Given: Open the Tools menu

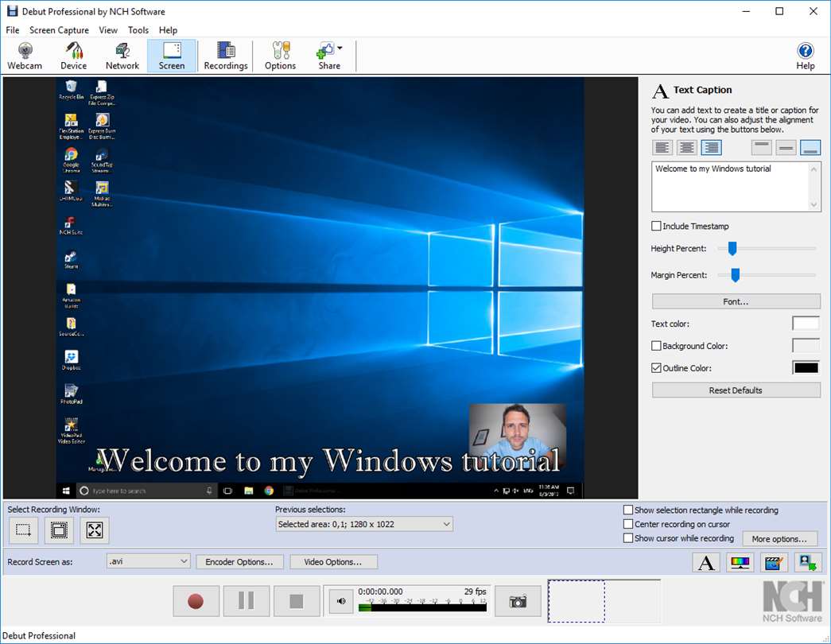Looking at the screenshot, I should point(138,30).
